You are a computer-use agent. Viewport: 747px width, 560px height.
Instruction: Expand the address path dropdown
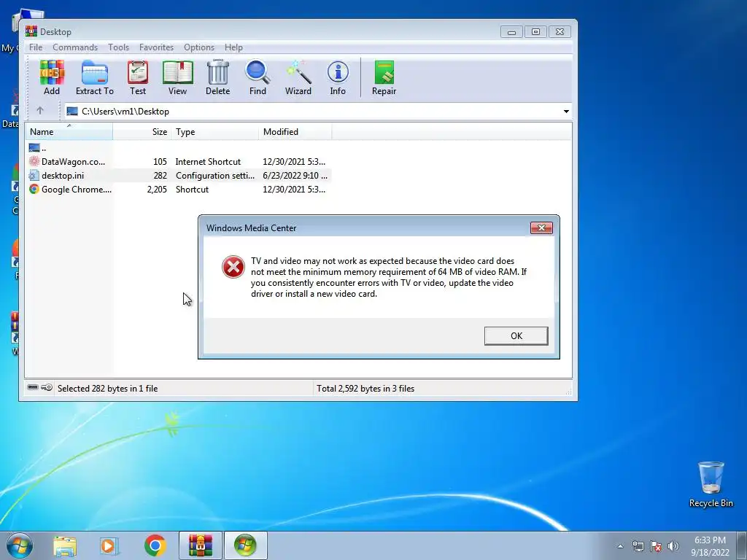coord(566,112)
